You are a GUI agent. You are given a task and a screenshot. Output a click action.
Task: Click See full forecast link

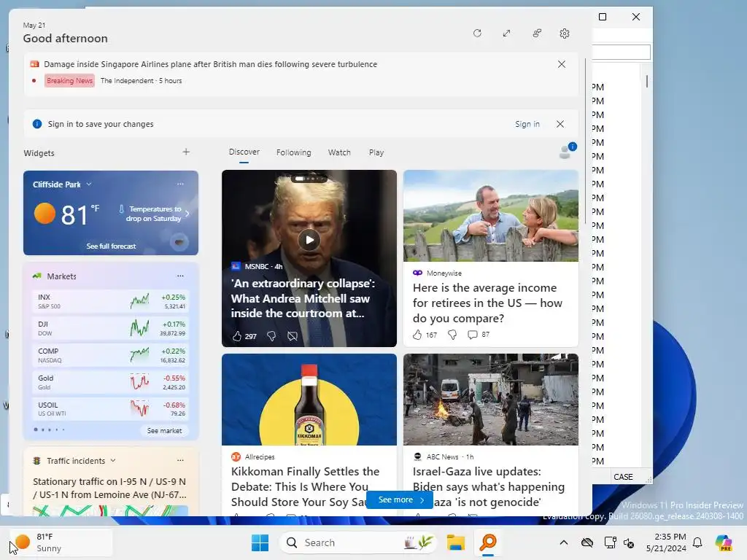[111, 246]
